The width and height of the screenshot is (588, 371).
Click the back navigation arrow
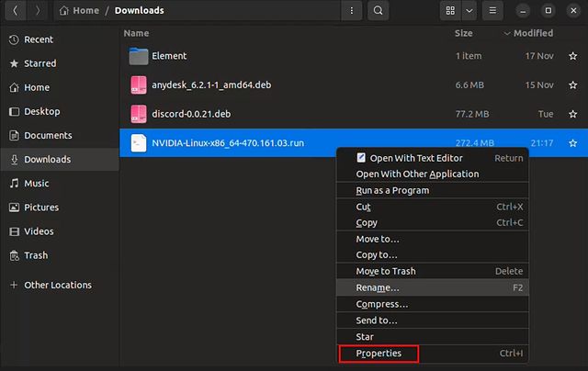(x=16, y=10)
